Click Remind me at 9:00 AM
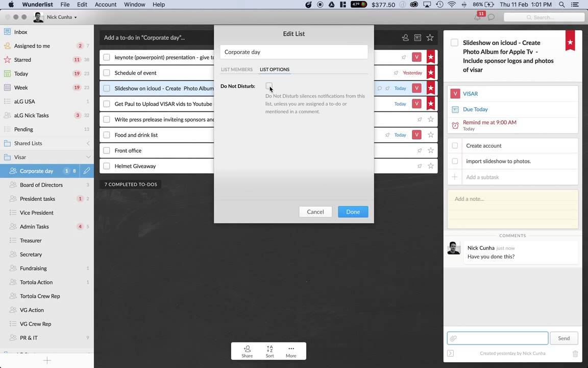This screenshot has height=368, width=588. [489, 123]
